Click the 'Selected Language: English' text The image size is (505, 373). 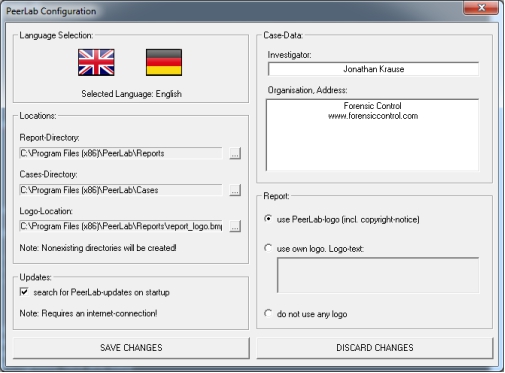[x=131, y=94]
